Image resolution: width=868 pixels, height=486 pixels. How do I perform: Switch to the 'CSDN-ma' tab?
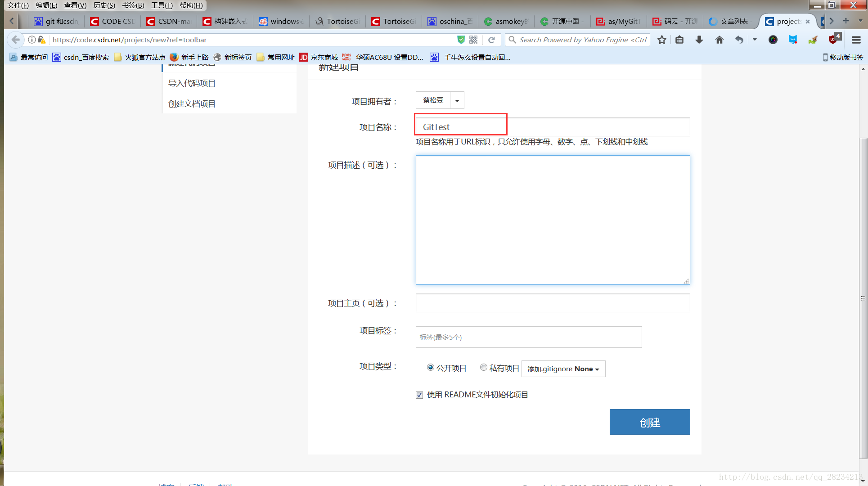pyautogui.click(x=169, y=21)
